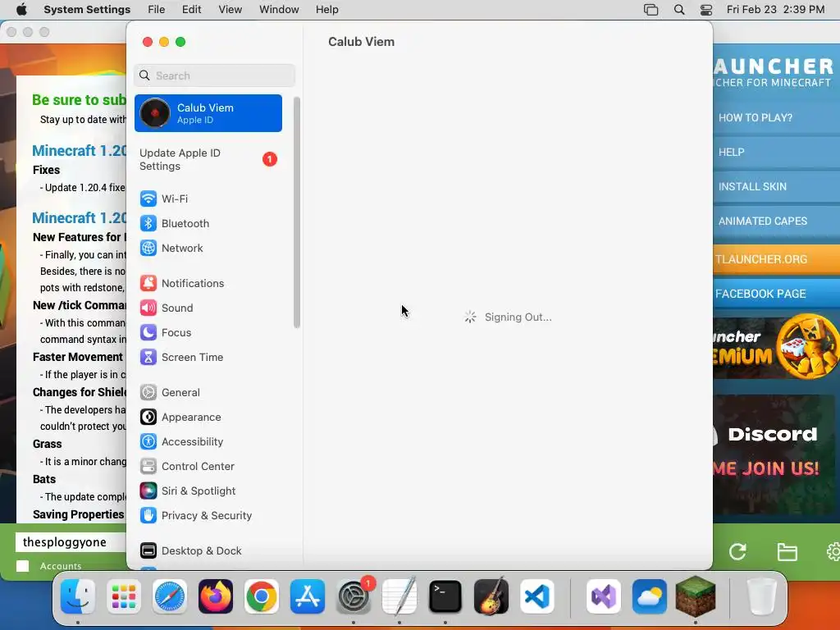Open Minecraft launcher icon in the Dock
The width and height of the screenshot is (840, 630).
click(696, 596)
